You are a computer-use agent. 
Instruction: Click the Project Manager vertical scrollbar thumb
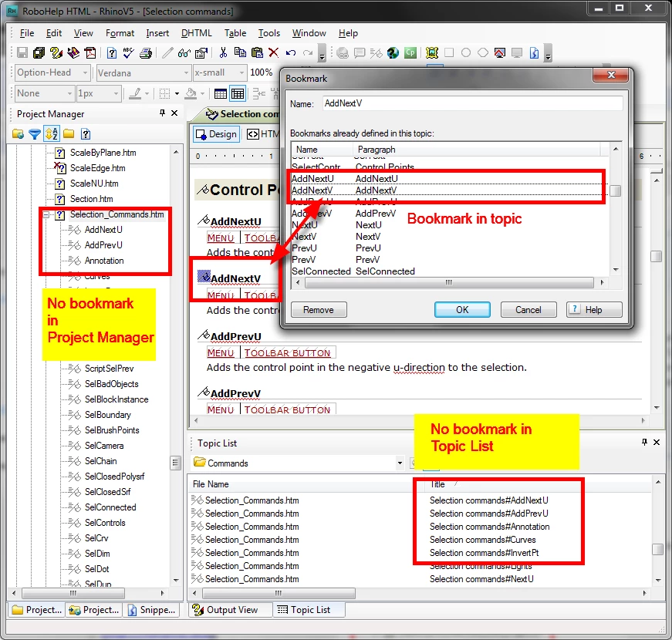point(175,463)
